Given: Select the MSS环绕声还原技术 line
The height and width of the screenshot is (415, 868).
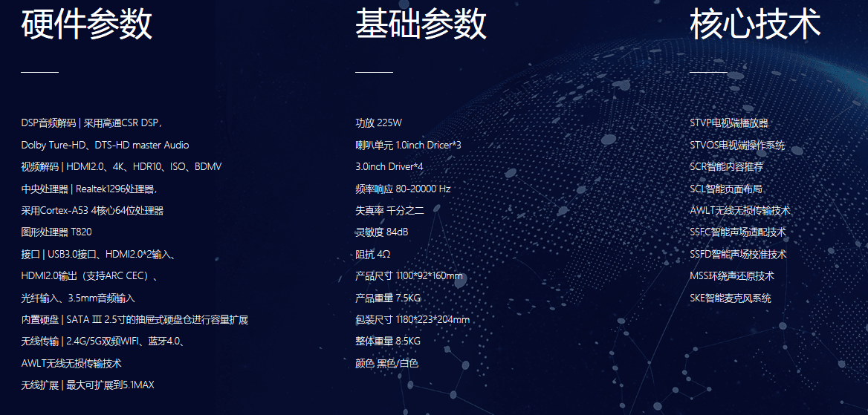Looking at the screenshot, I should point(732,275).
